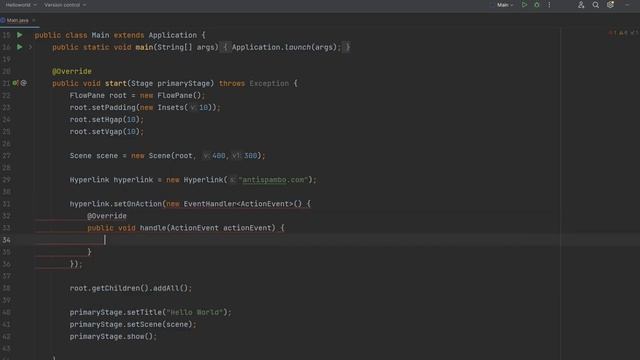Click root.setHgap(10) line
Screen dimensions: 640x360
(x=107, y=120)
